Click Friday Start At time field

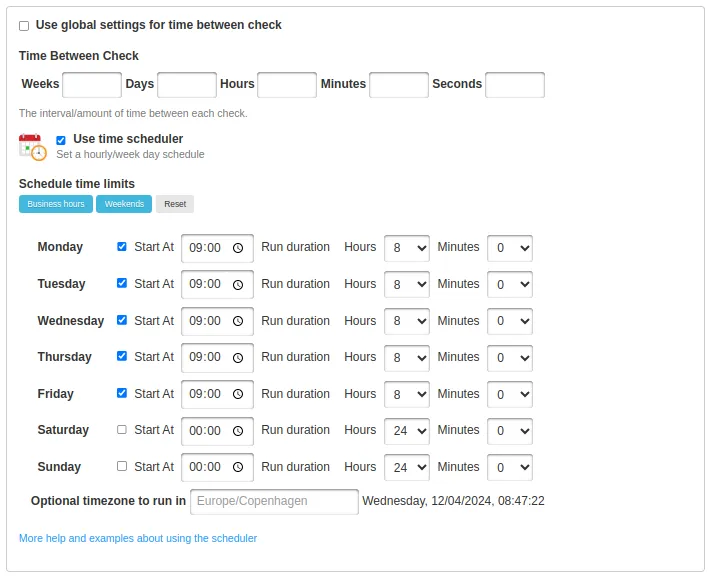coord(217,394)
